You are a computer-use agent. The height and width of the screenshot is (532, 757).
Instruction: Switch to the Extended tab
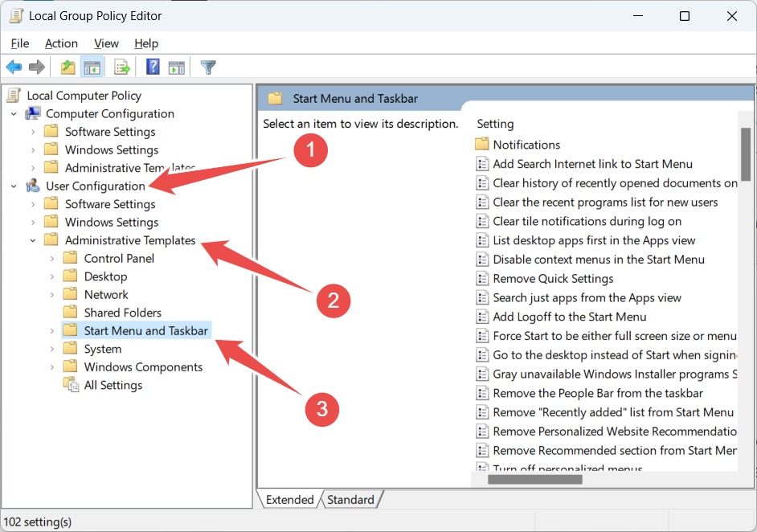click(288, 499)
